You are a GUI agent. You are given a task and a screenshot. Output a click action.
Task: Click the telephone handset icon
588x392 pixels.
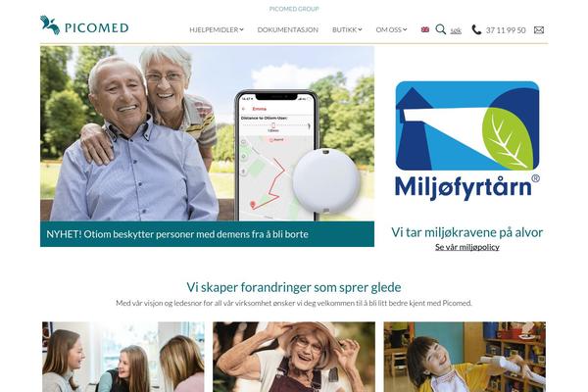pos(476,29)
